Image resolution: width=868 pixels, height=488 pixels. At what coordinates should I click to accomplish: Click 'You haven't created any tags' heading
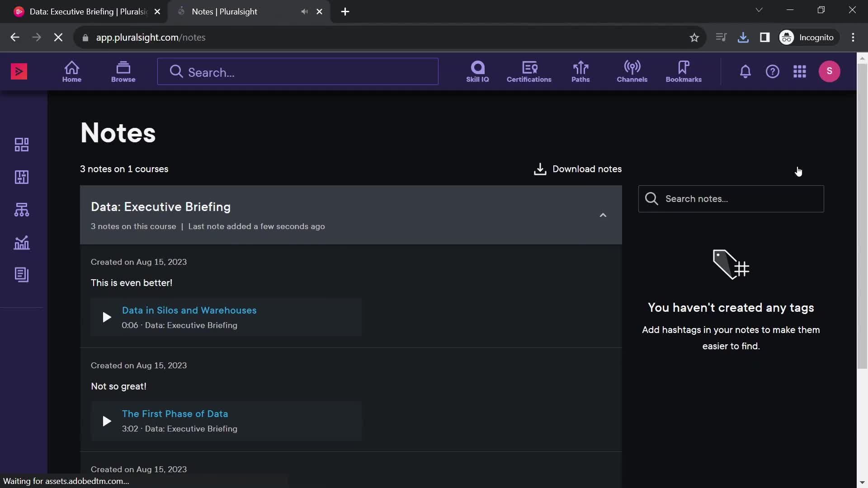click(731, 308)
